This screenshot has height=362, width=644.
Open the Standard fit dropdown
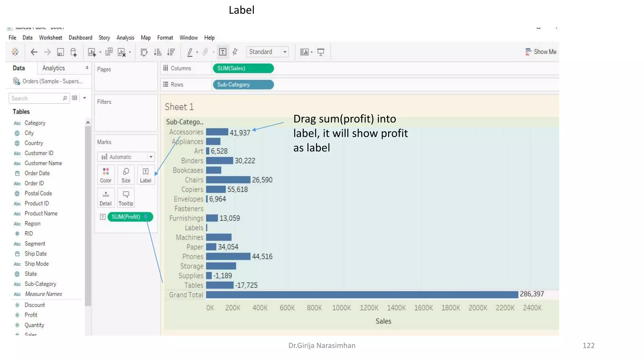click(x=267, y=52)
